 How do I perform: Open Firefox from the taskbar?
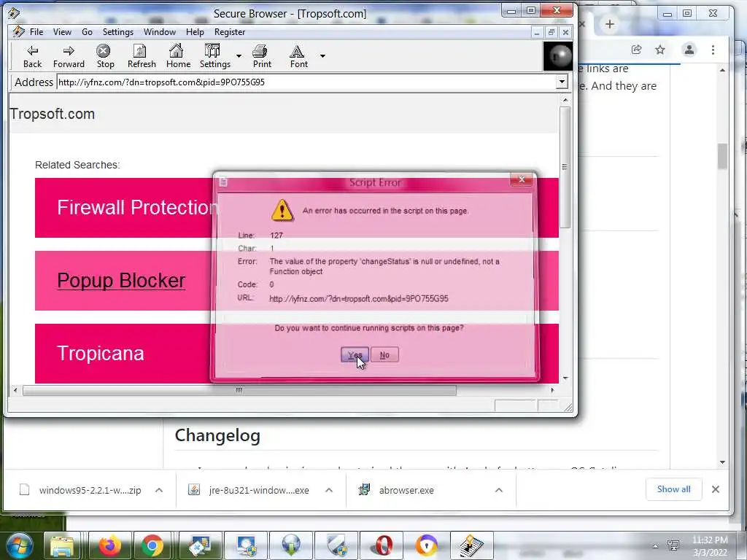coord(109,545)
